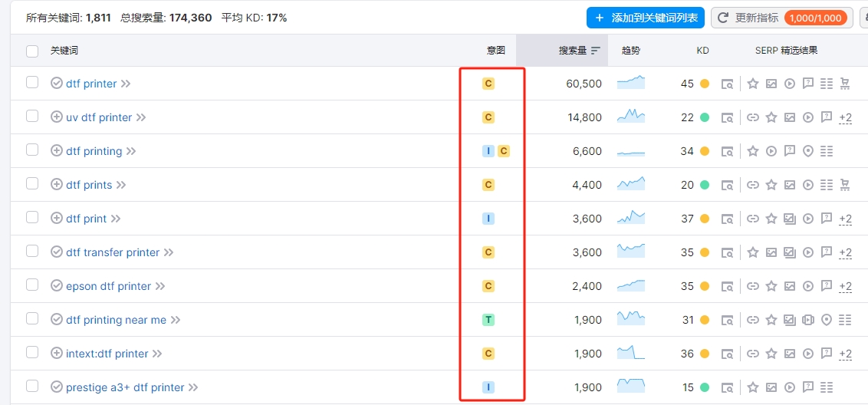Tick checkbox for dtf printing row
The height and width of the screenshot is (405, 868).
tap(32, 150)
